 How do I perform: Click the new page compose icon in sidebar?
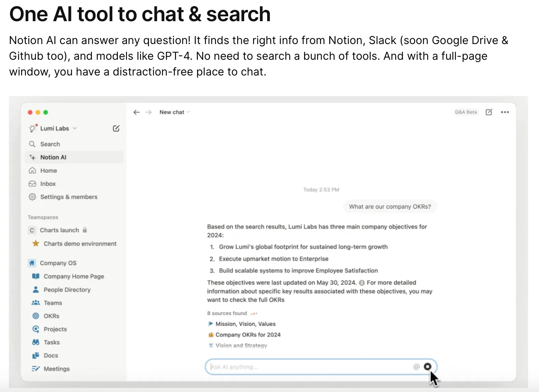pos(116,128)
